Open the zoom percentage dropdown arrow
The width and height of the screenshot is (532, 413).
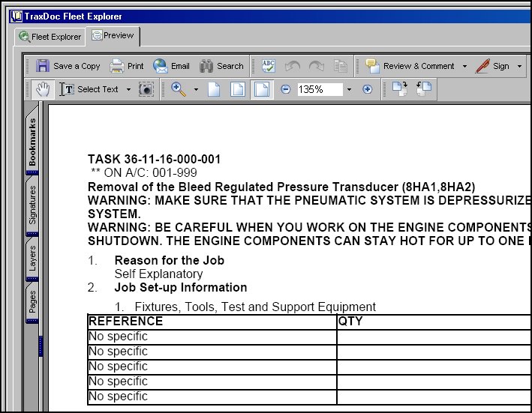[x=349, y=90]
